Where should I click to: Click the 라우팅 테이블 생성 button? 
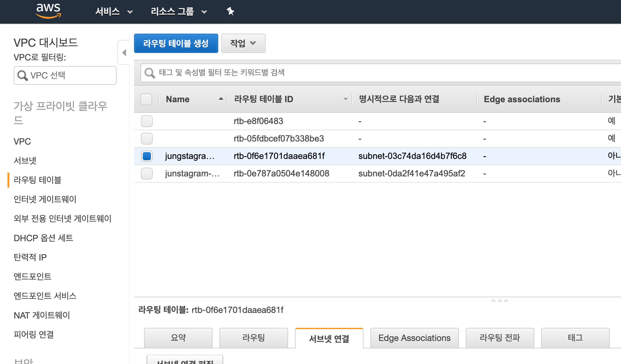176,43
